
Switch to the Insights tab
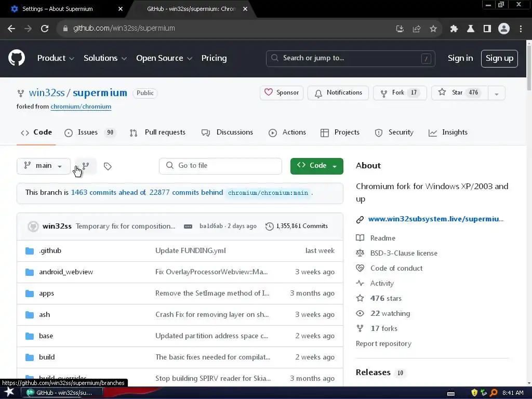click(x=448, y=132)
